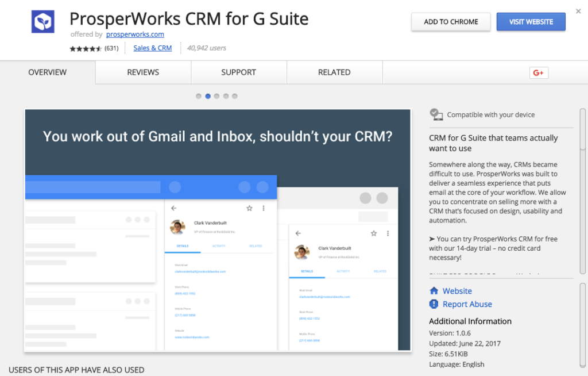Click the Version: 1.0.6 text
The image size is (588, 376).
[450, 333]
